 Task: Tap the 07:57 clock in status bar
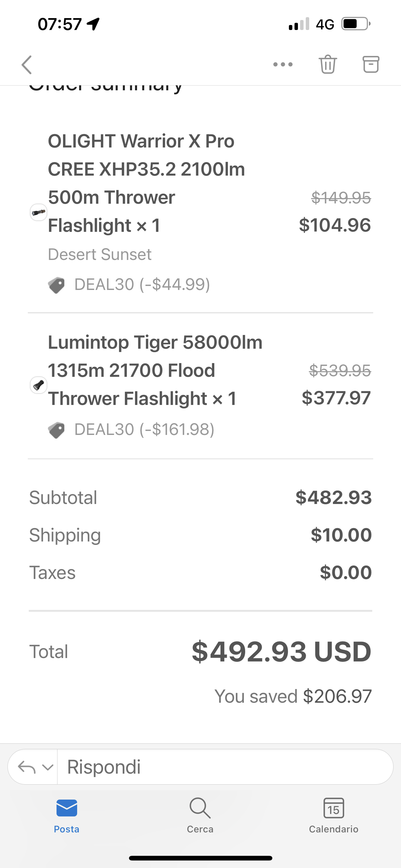60,24
